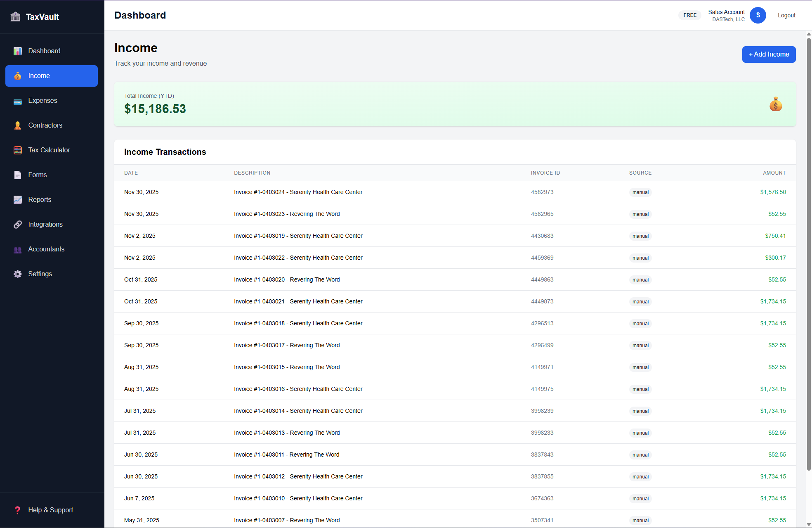The height and width of the screenshot is (528, 812).
Task: Navigate to the Expenses section
Action: coord(42,100)
